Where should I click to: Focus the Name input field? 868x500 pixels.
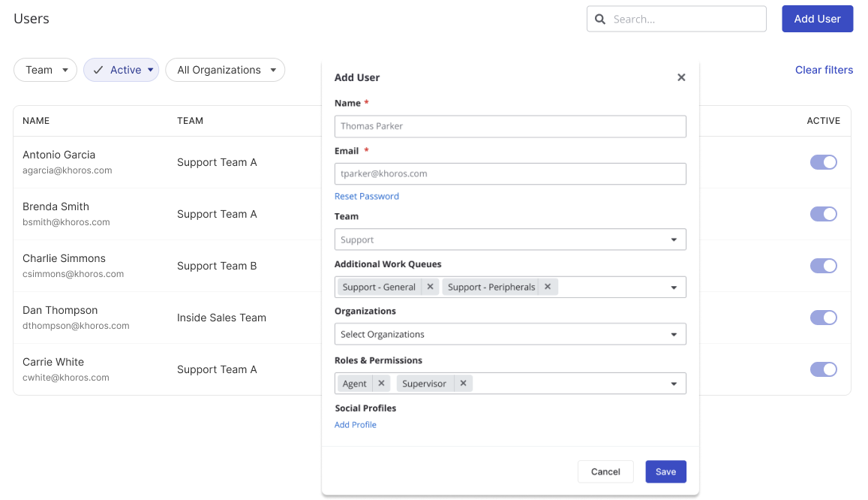coord(510,126)
